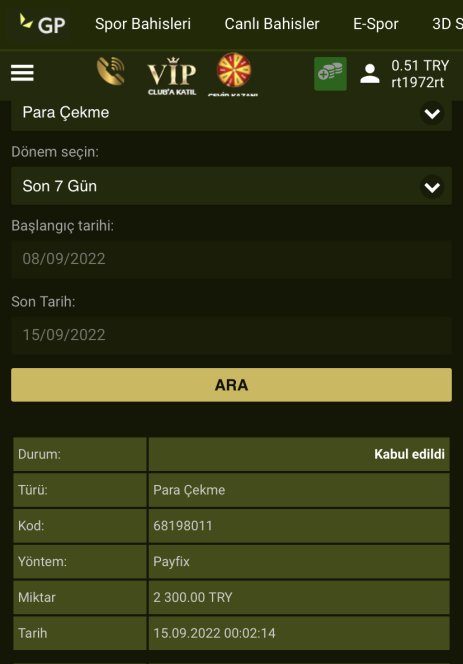463x664 pixels.
Task: Select the transaction code 68198011
Action: click(x=183, y=526)
